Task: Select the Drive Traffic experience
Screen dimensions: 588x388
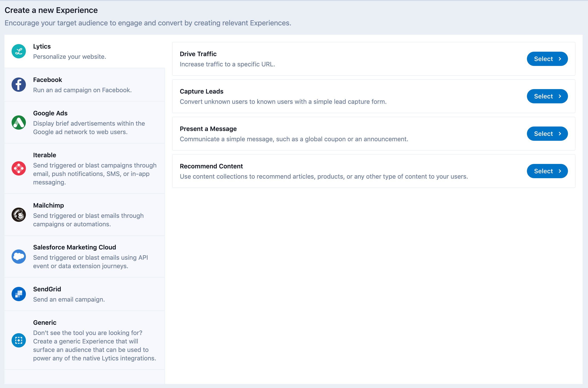Action: click(547, 59)
